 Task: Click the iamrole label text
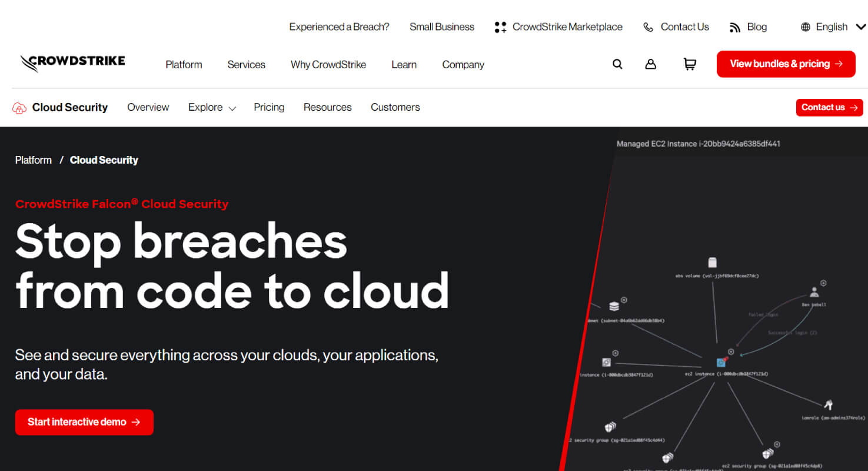(x=833, y=418)
